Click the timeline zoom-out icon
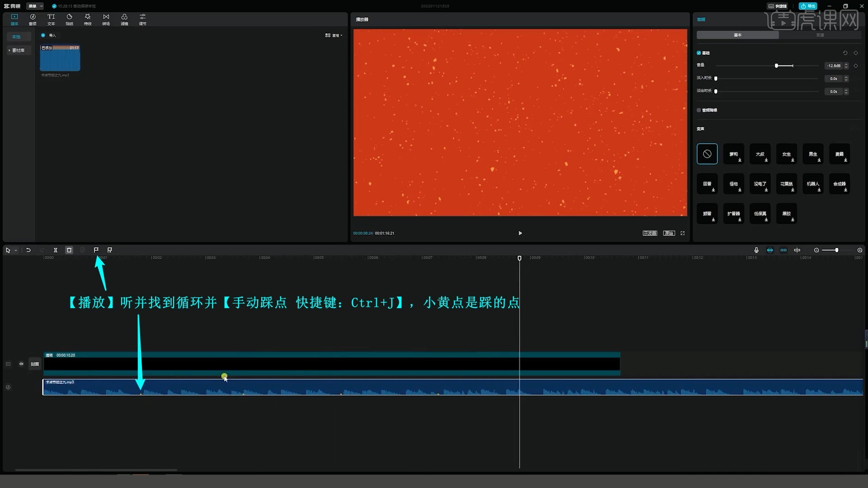The height and width of the screenshot is (488, 868). (816, 250)
